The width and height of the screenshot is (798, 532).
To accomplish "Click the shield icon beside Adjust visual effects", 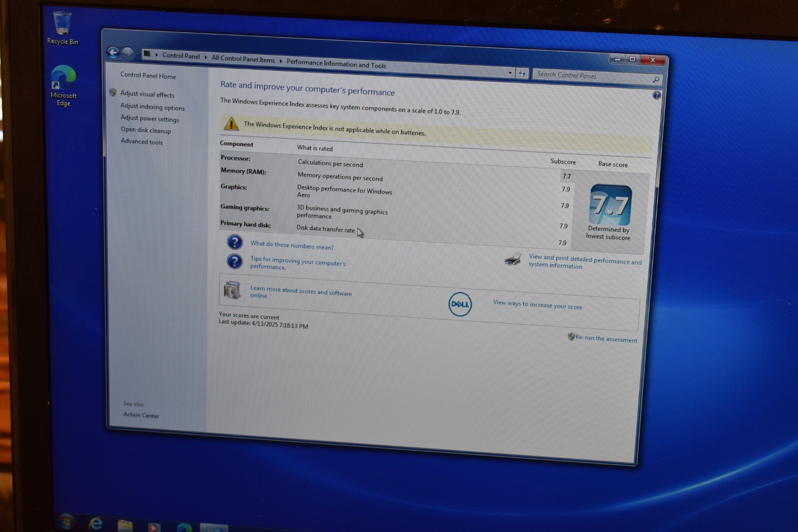I will point(113,92).
